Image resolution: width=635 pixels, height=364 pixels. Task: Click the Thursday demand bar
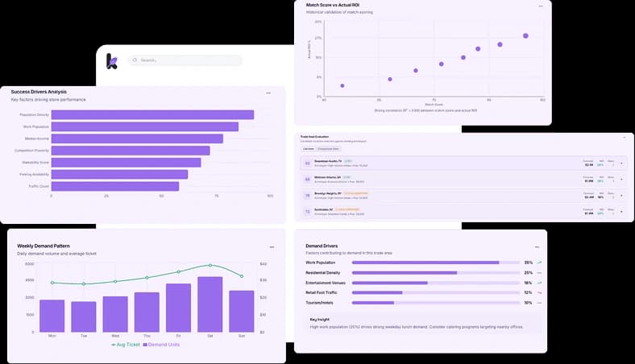tap(147, 312)
